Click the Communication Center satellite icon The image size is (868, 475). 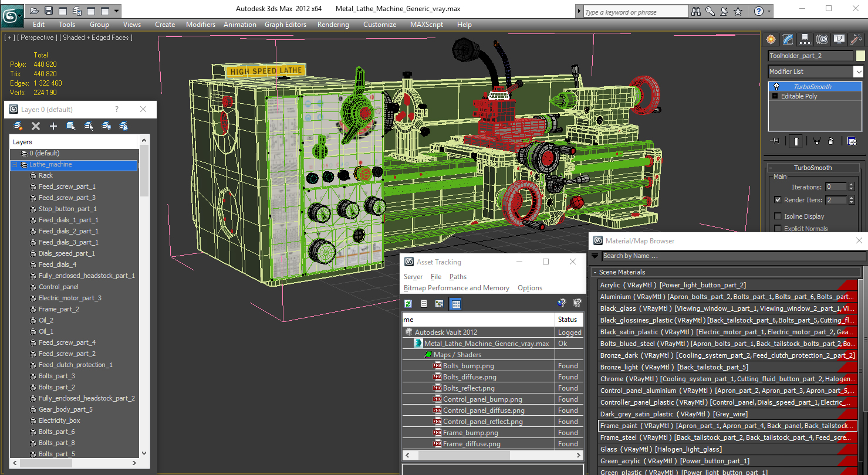pyautogui.click(x=724, y=11)
